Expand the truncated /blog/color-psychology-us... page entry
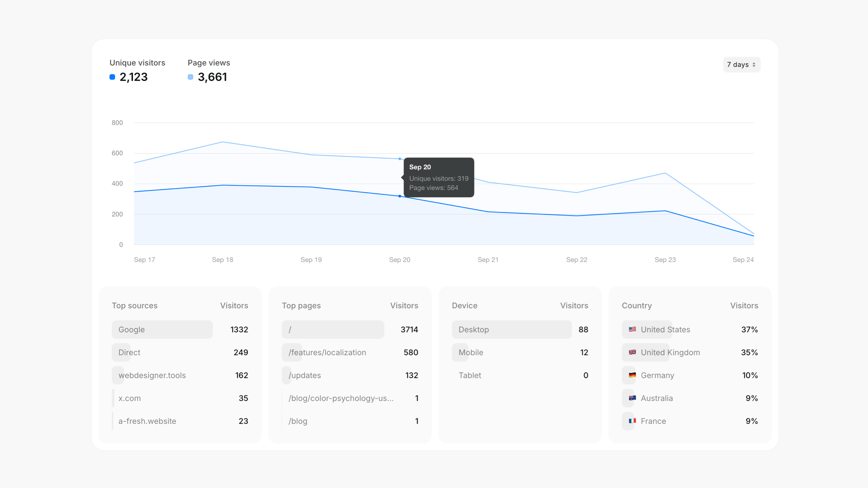 (x=341, y=398)
